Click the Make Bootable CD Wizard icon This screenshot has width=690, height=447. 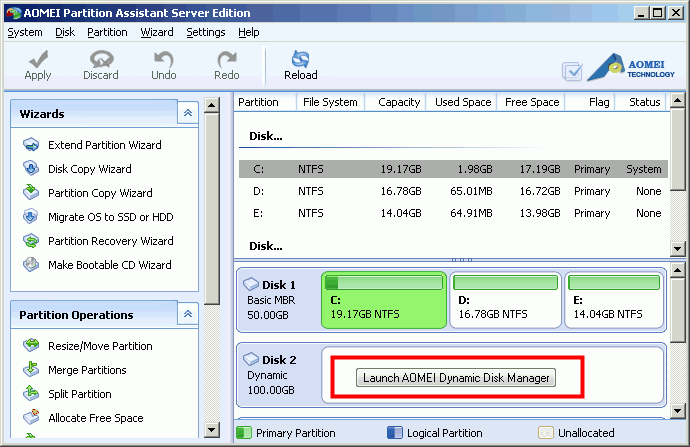click(x=31, y=264)
